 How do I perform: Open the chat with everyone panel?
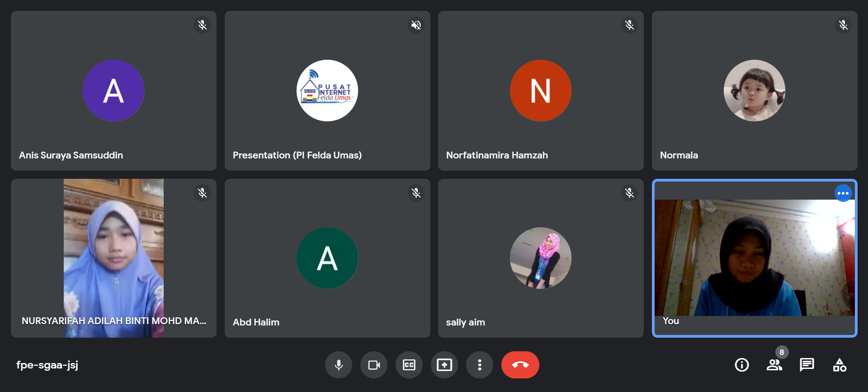[x=807, y=365]
